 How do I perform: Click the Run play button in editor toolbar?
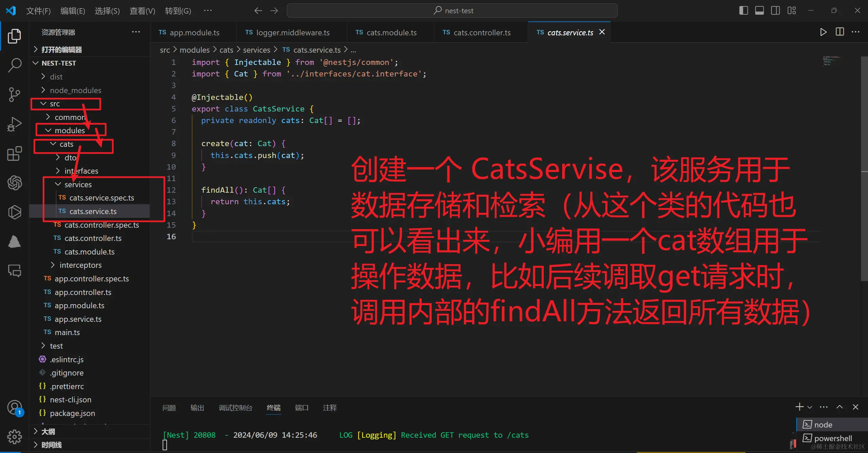coord(823,32)
